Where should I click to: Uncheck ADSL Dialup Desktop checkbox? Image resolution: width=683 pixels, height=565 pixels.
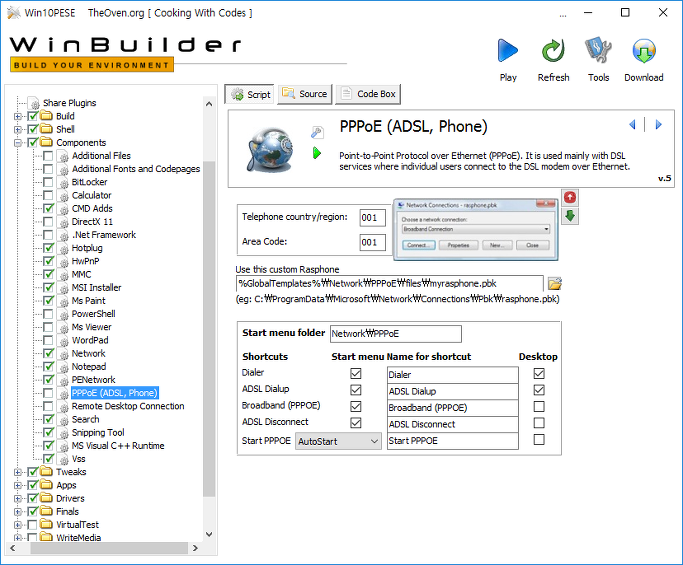pos(539,390)
